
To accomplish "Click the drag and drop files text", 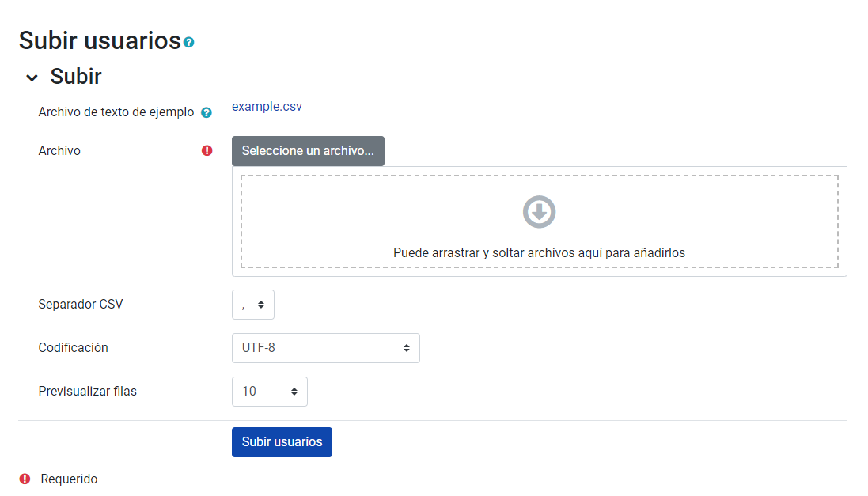I will 539,253.
